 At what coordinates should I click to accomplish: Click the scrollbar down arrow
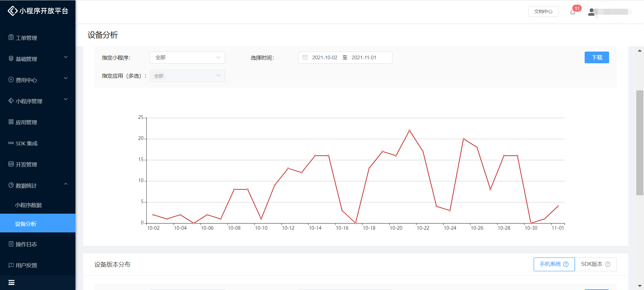(x=640, y=286)
